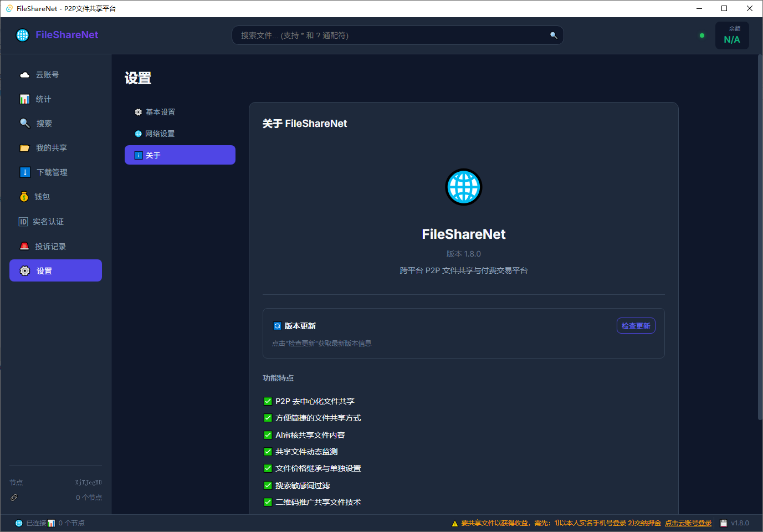Viewport: 763px width, 532px height.
Task: Click the magnifier icon in the search bar
Action: [553, 35]
